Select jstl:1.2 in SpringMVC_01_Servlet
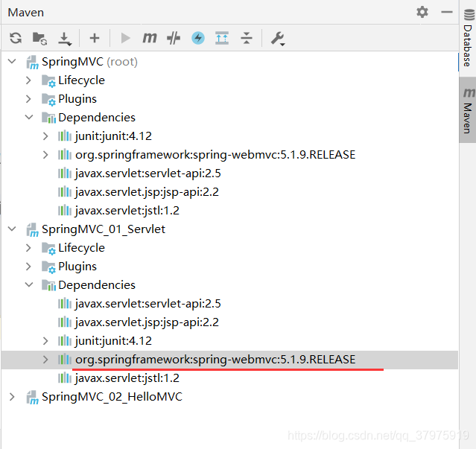 (x=127, y=378)
